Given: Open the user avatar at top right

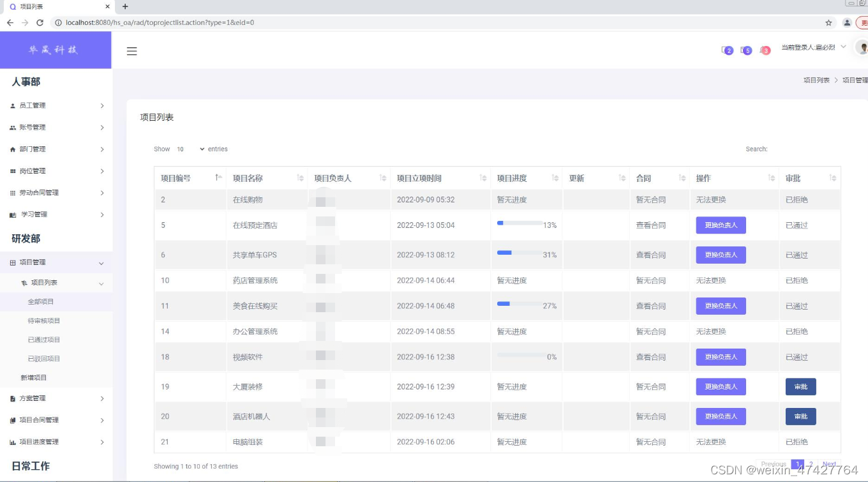Looking at the screenshot, I should (x=862, y=47).
